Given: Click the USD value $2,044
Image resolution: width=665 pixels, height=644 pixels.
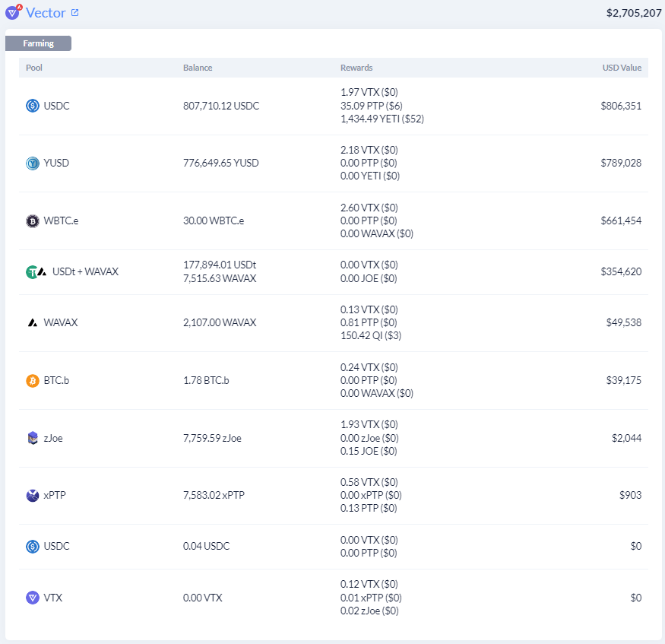Looking at the screenshot, I should click(626, 438).
